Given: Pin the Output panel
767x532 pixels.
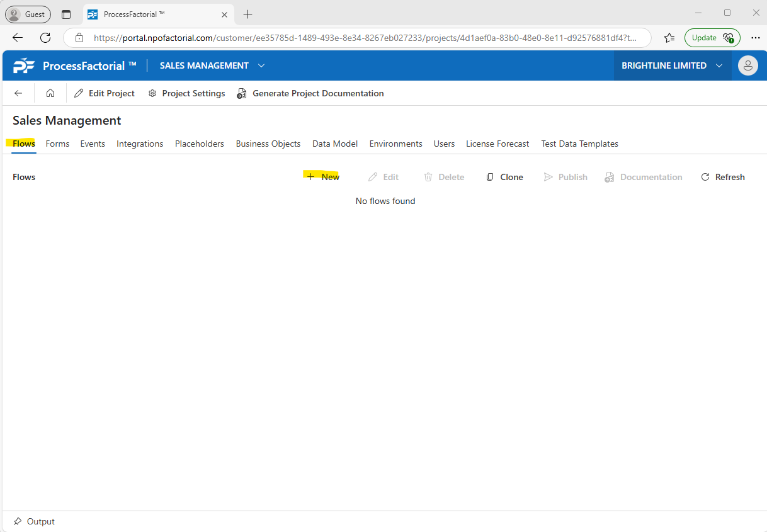Looking at the screenshot, I should tap(18, 521).
